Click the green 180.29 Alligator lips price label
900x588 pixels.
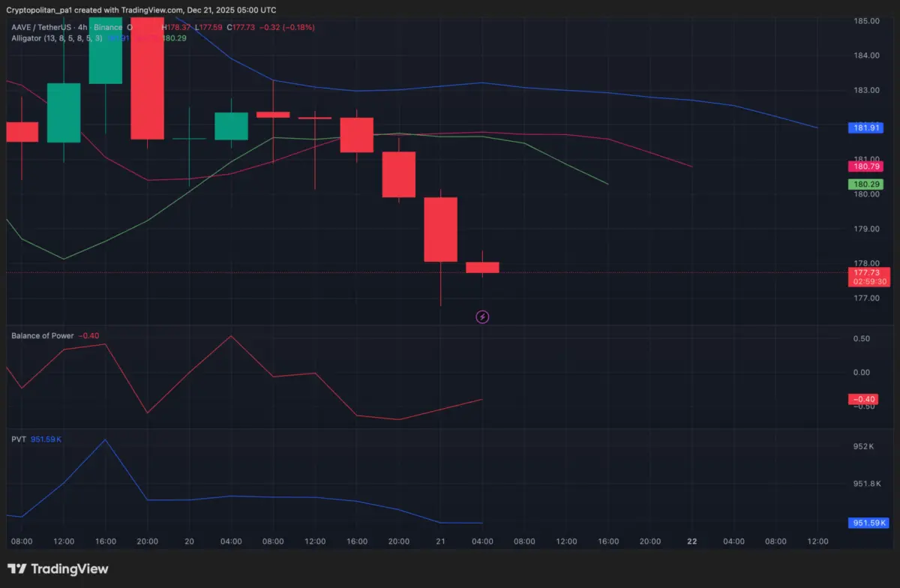tap(865, 184)
